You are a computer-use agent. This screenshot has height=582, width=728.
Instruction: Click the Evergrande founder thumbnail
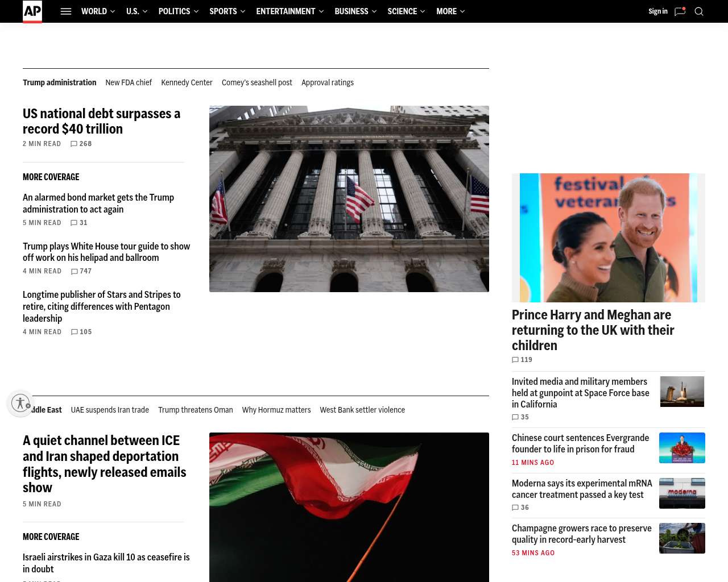pyautogui.click(x=682, y=448)
